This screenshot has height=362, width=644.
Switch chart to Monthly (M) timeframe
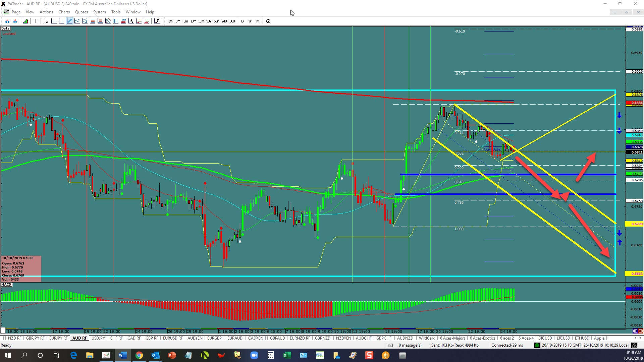(258, 21)
